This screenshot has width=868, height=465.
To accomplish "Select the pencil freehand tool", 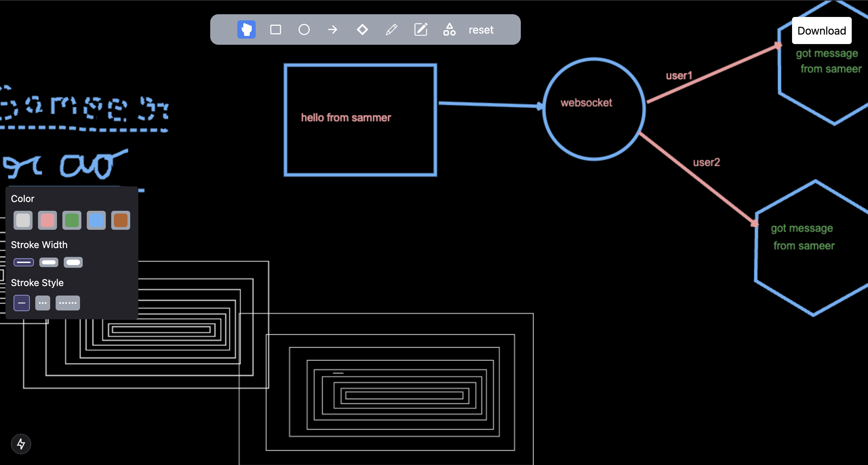I will (x=391, y=29).
